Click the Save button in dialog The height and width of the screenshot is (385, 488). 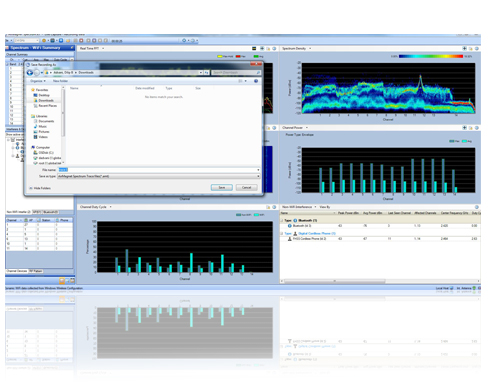(221, 188)
